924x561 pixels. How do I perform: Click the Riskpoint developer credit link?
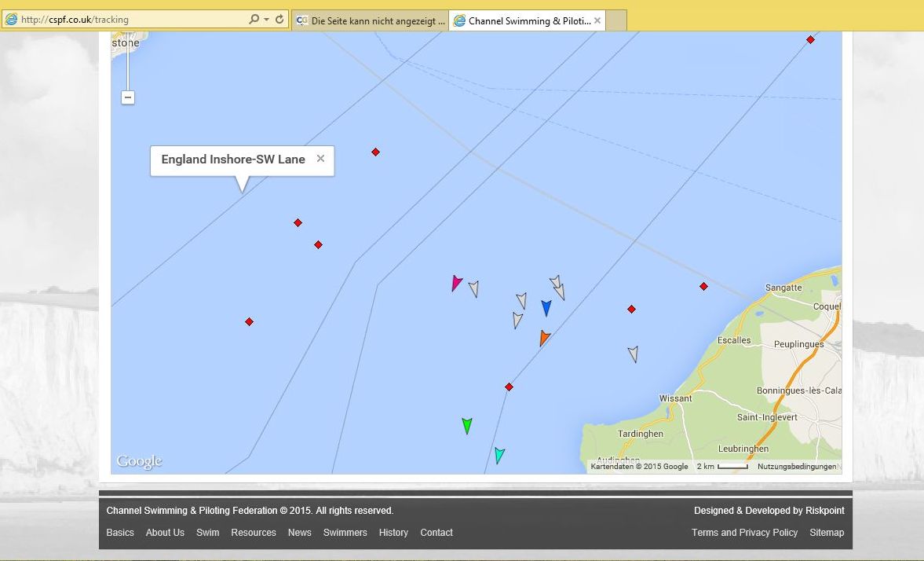824,510
